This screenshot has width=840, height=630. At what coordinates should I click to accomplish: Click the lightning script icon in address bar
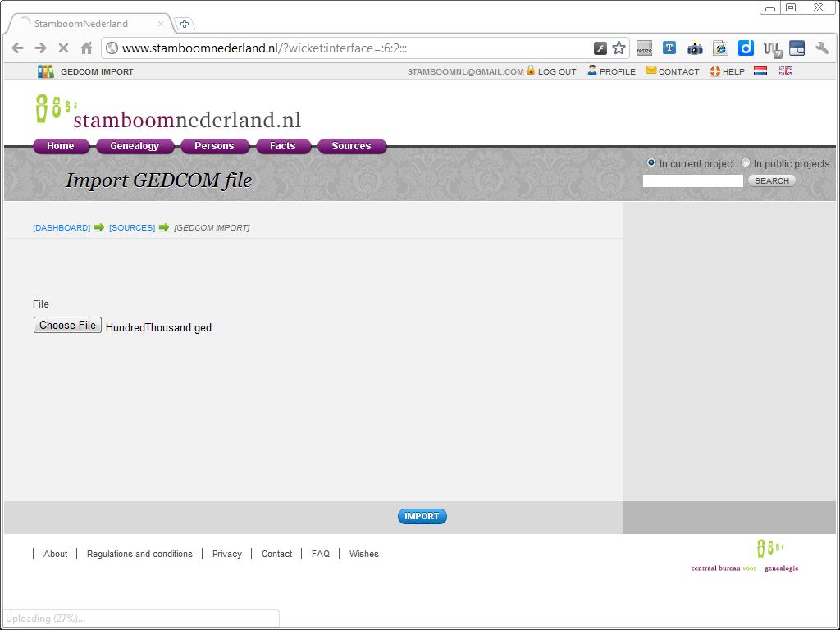point(600,48)
